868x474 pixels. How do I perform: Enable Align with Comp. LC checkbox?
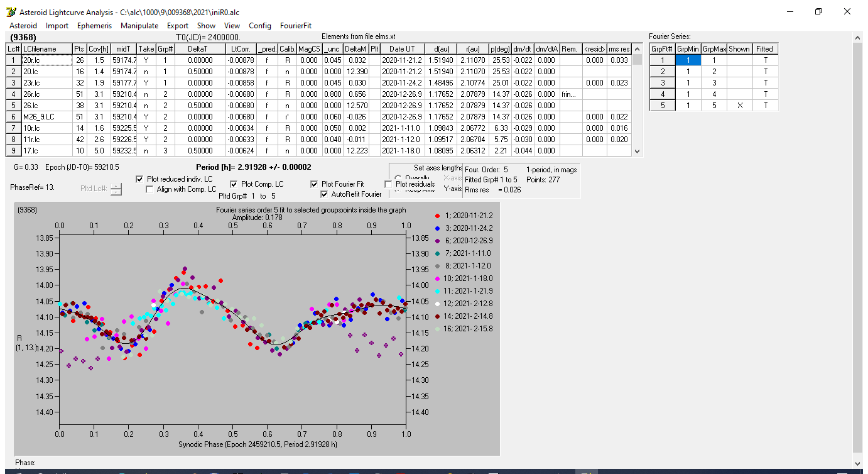click(150, 189)
